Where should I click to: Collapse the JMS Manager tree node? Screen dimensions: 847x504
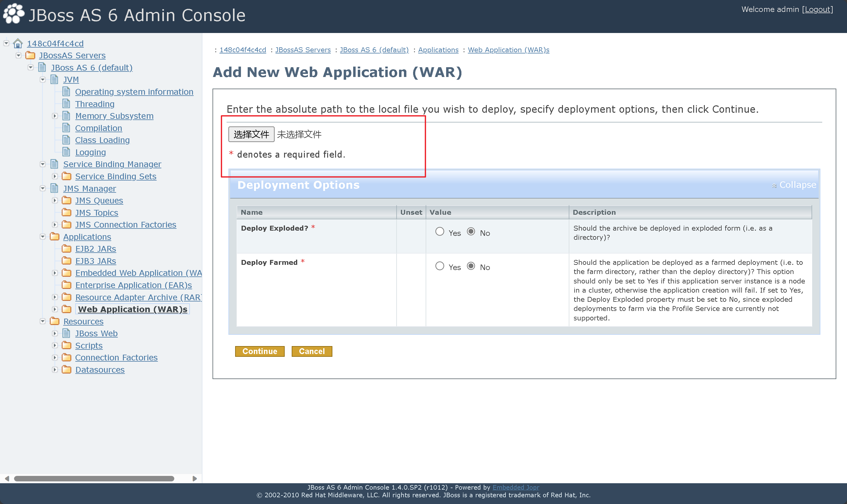[x=43, y=188]
